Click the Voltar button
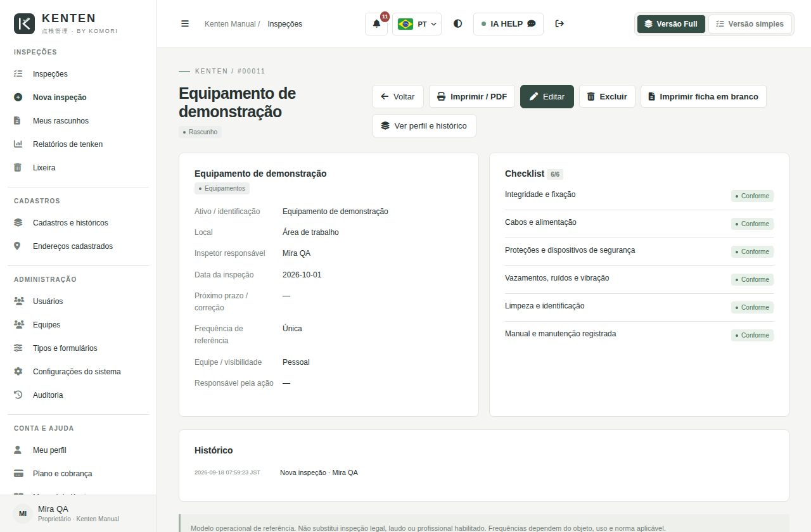 [x=398, y=97]
